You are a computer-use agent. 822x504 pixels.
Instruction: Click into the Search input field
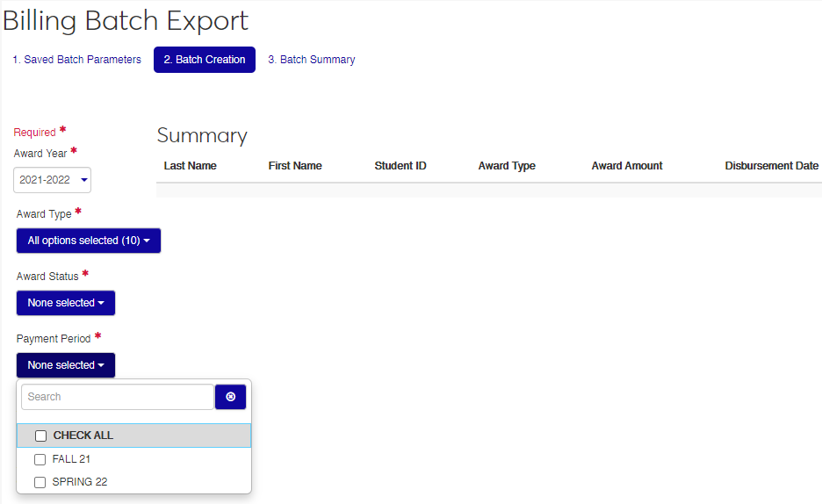(117, 397)
